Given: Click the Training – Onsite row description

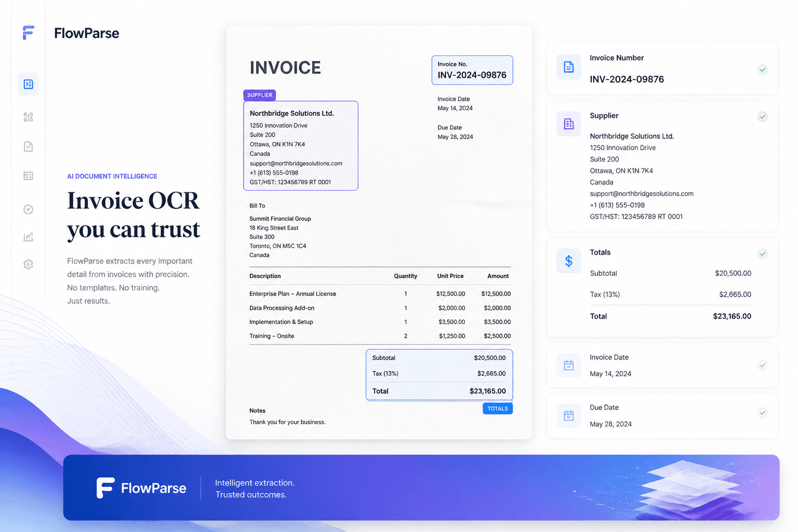Looking at the screenshot, I should [x=272, y=336].
